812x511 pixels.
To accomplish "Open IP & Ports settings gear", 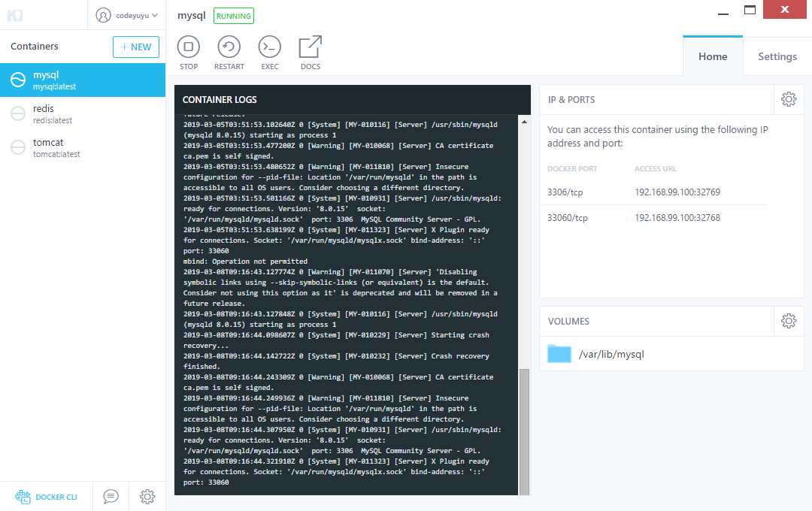I will tap(789, 99).
